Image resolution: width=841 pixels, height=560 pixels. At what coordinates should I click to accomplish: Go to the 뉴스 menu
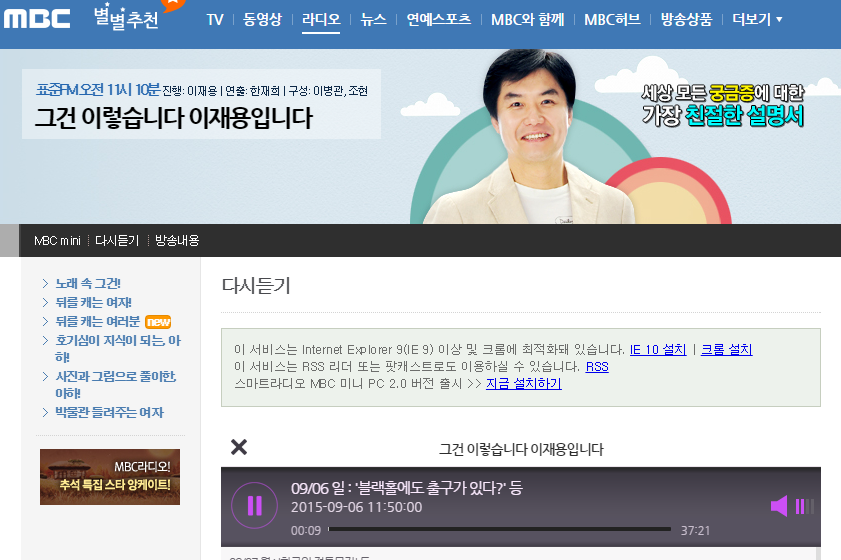pos(373,19)
